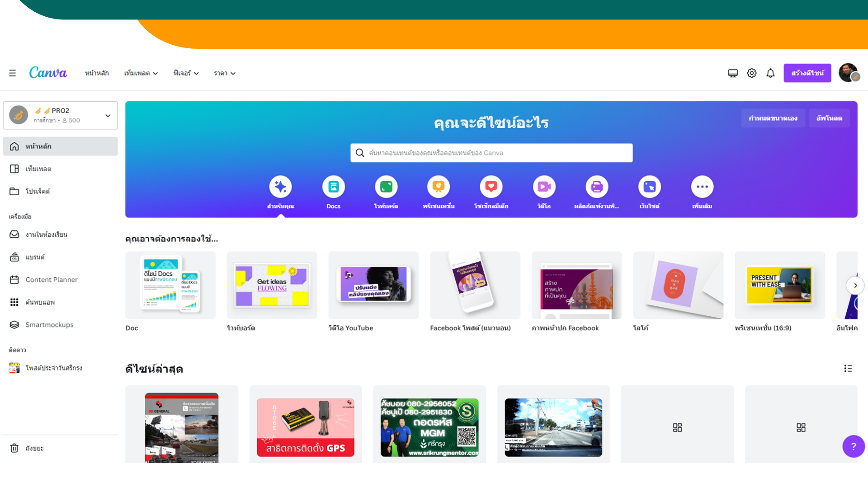Viewport: 868px width, 488px height.
Task: Click the Create a design (สร้างดีไซน์) button
Action: pos(807,73)
